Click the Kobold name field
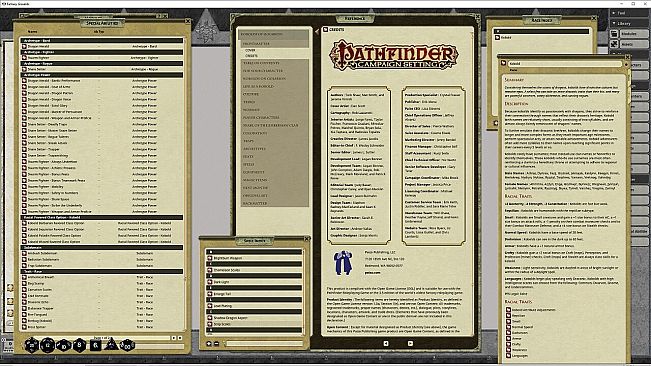This screenshot has height=366, width=651. [565, 64]
